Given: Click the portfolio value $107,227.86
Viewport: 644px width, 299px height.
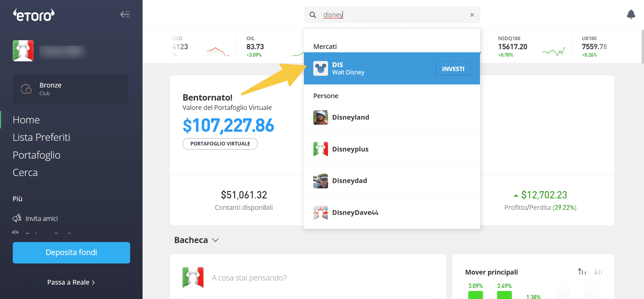Looking at the screenshot, I should [228, 125].
